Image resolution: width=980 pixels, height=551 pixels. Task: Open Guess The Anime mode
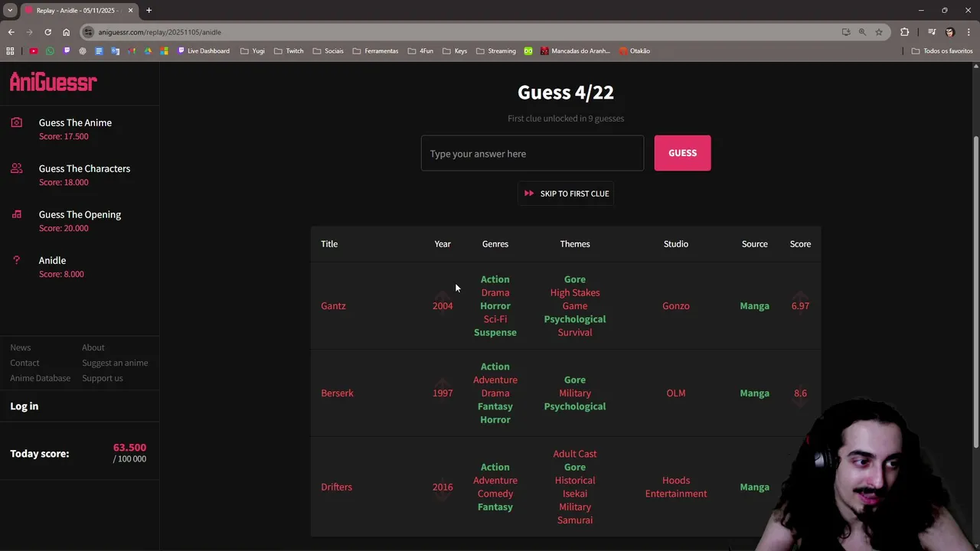point(75,122)
